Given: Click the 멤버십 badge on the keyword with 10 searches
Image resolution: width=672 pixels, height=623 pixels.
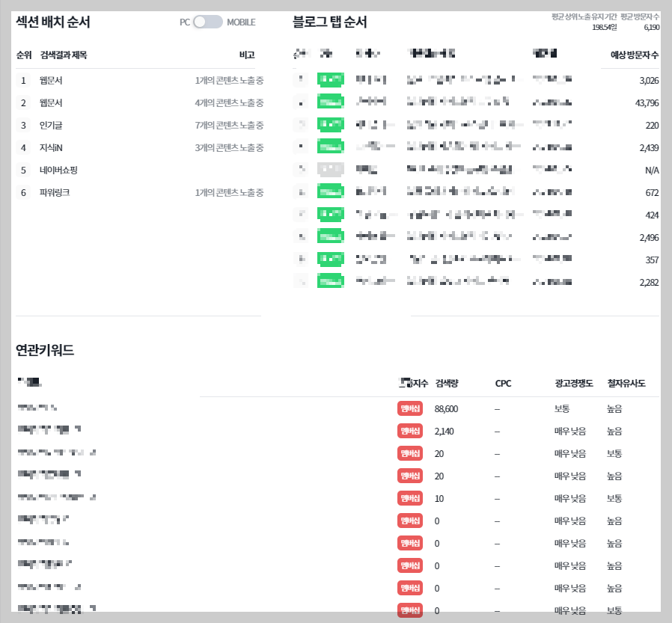Looking at the screenshot, I should (x=409, y=498).
